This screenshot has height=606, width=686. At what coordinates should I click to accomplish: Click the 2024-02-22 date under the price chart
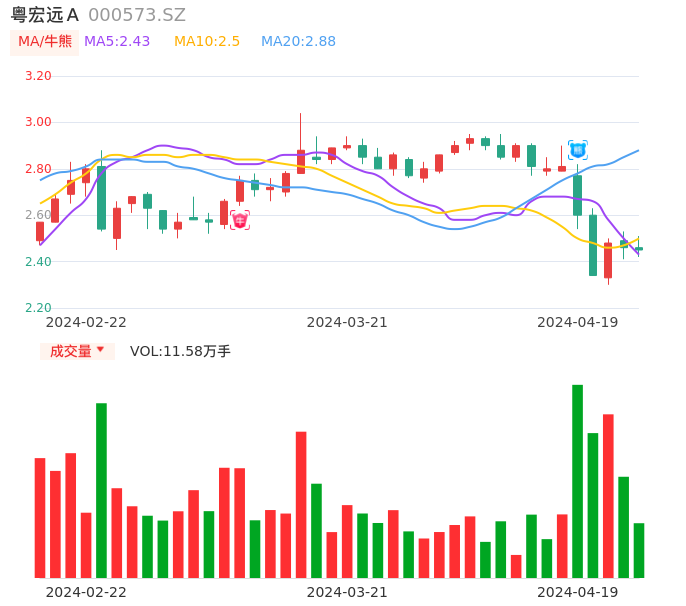tap(86, 322)
